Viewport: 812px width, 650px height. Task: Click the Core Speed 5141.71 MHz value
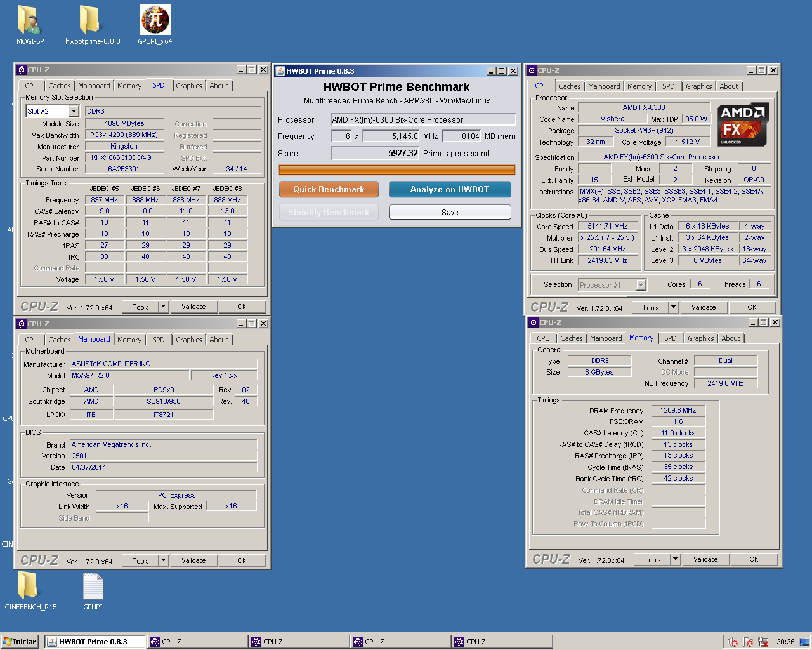[607, 226]
